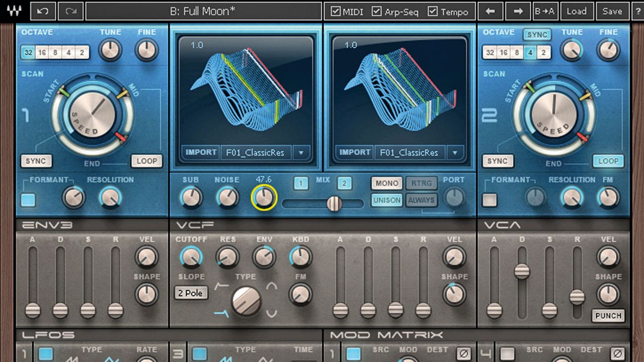Open oscillator 2 wavetable dropdown arrow
This screenshot has width=644, height=362.
point(455,152)
